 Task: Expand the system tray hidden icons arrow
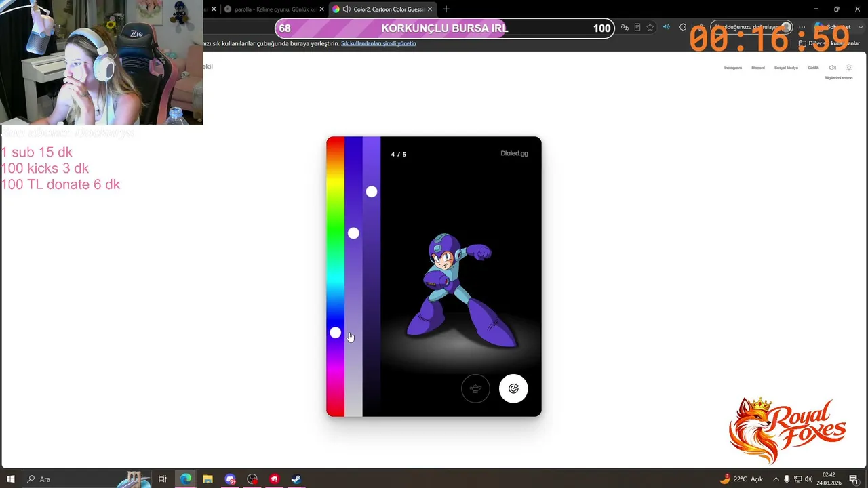[x=776, y=479]
